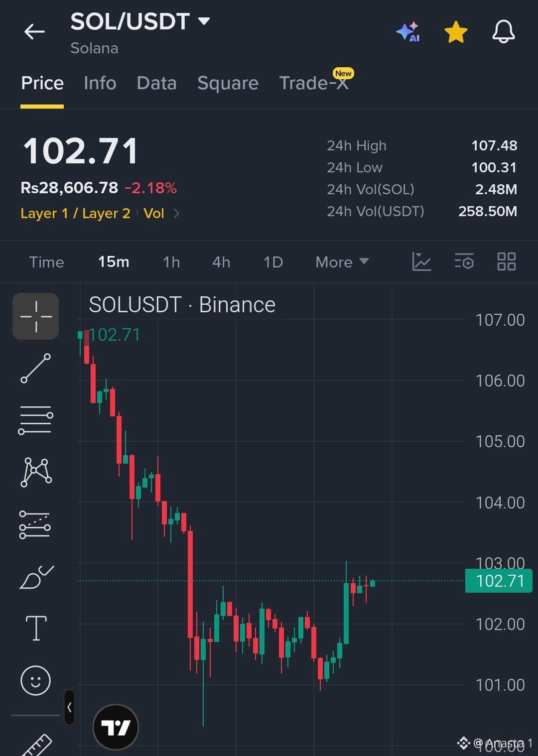The image size is (538, 756).
Task: Click the 104.00 price axis label
Action: point(500,503)
